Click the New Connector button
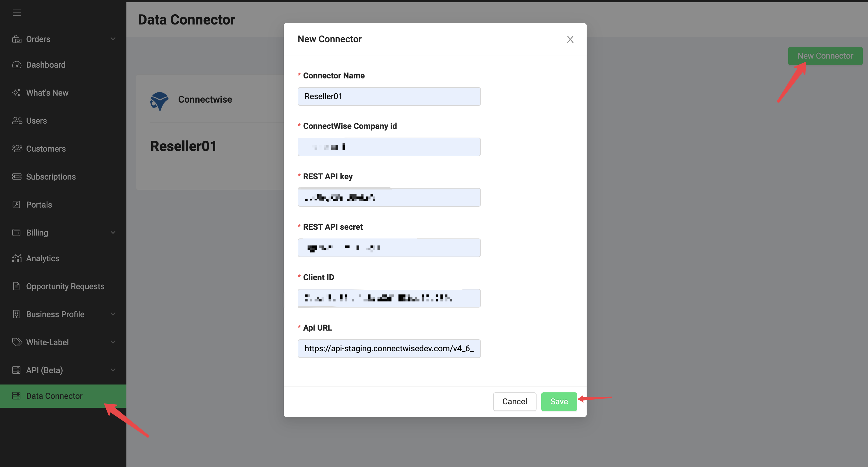868x467 pixels. coord(825,56)
